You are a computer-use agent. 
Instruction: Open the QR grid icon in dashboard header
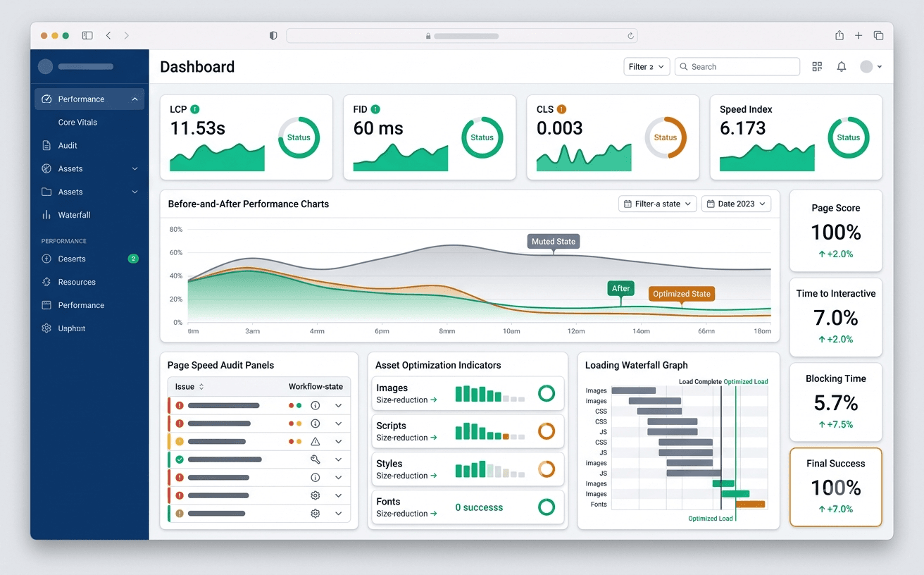coord(817,66)
